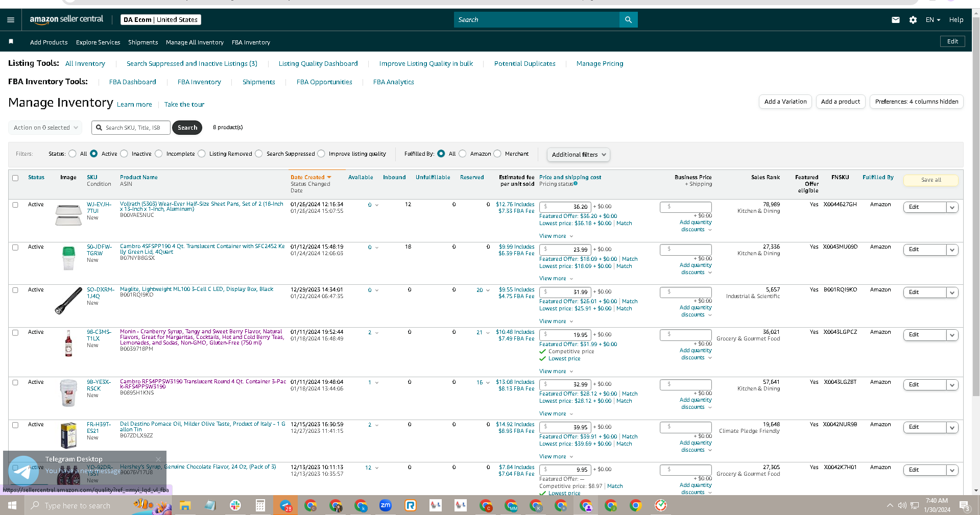
Task: Expand View more for Vollrath pricing
Action: [556, 236]
